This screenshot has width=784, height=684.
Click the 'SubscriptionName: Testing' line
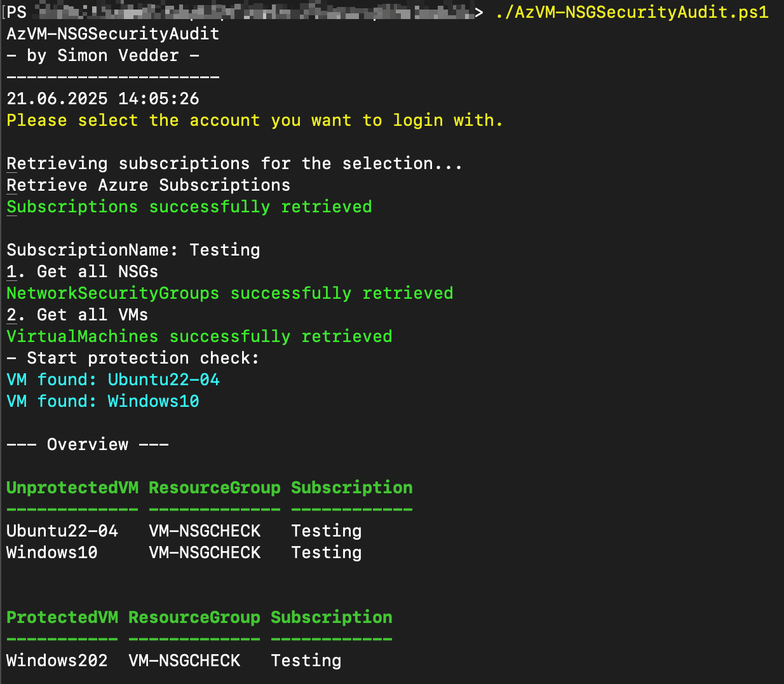(133, 250)
